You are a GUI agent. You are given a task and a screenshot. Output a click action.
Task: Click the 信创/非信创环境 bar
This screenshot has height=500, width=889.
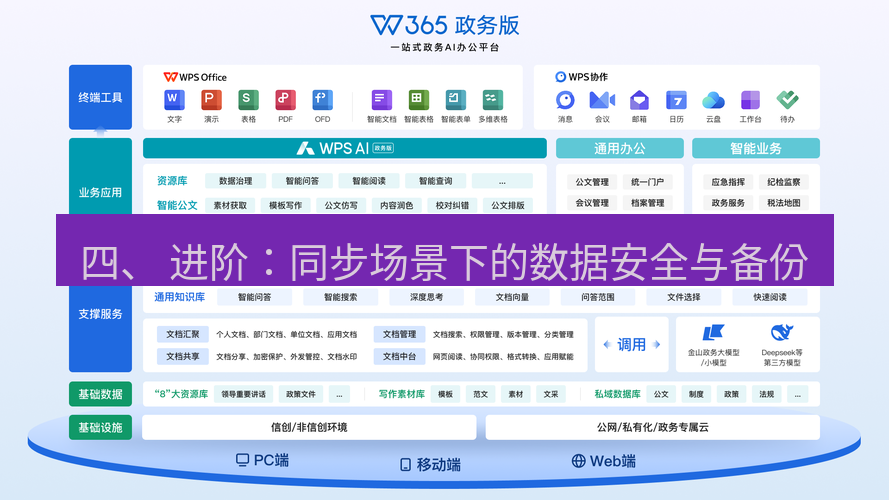309,427
